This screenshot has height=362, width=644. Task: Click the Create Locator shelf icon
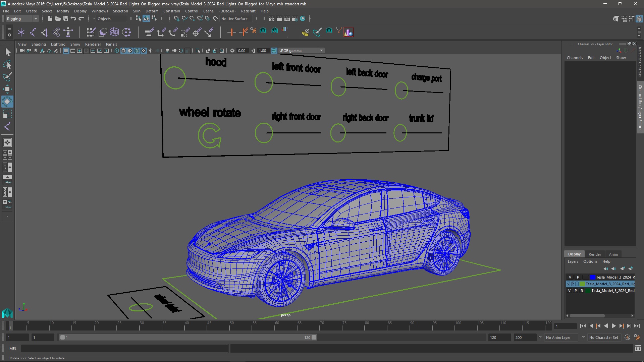click(21, 32)
